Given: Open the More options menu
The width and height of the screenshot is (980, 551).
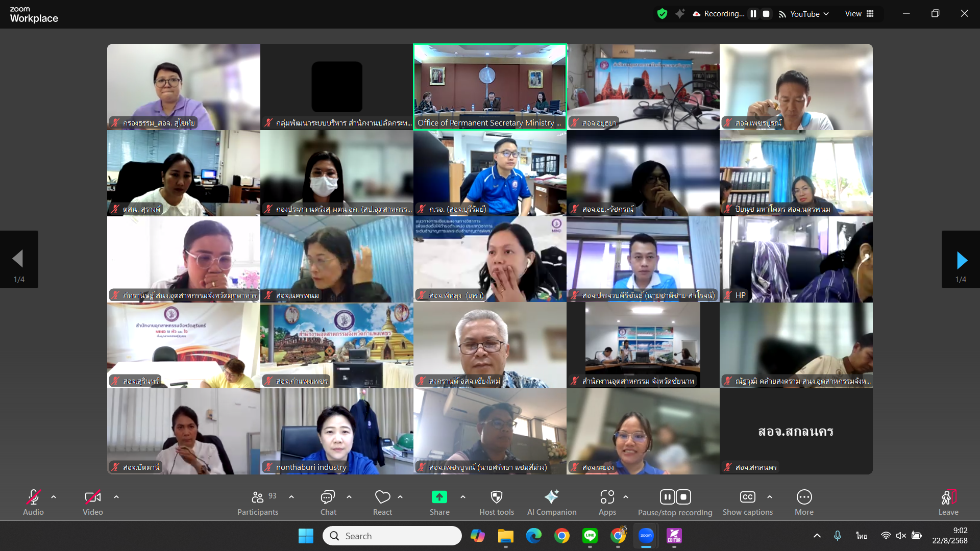Looking at the screenshot, I should click(804, 497).
